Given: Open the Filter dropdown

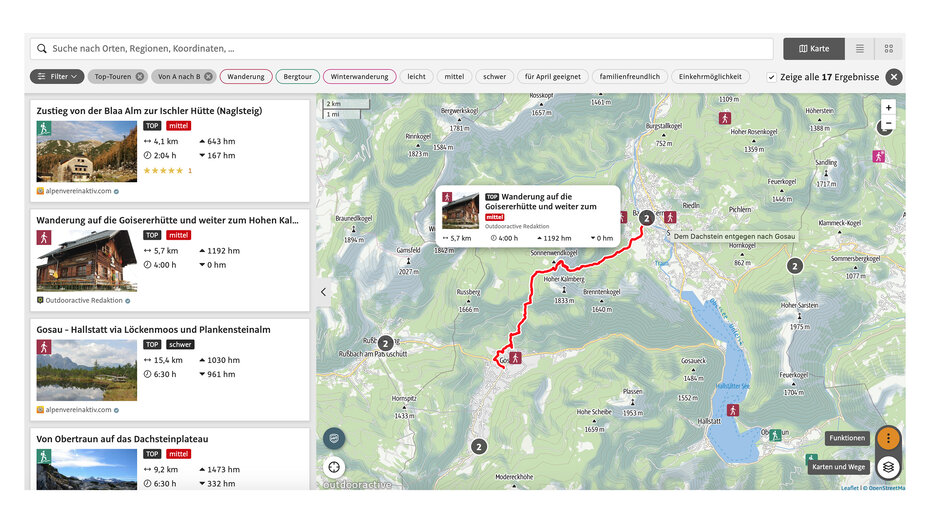Looking at the screenshot, I should 57,77.
